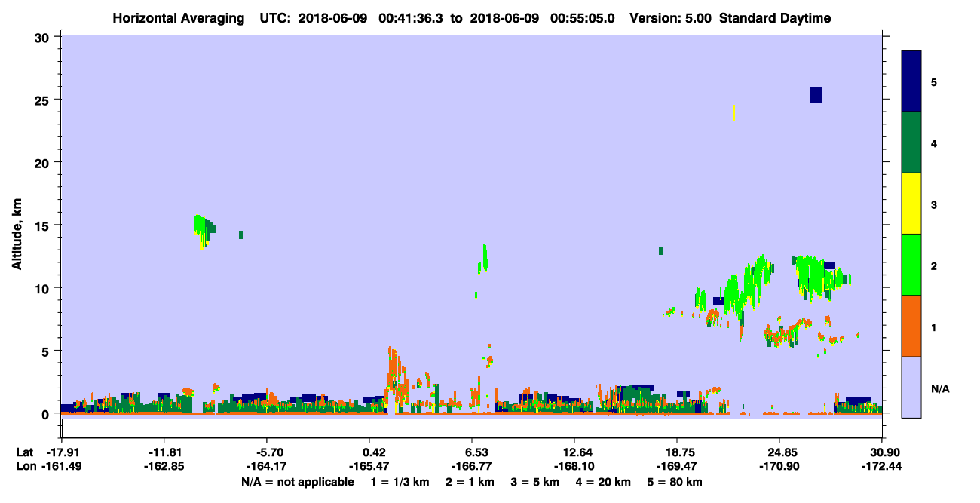
Task: Click the longitude value -166.77
Action: (471, 466)
